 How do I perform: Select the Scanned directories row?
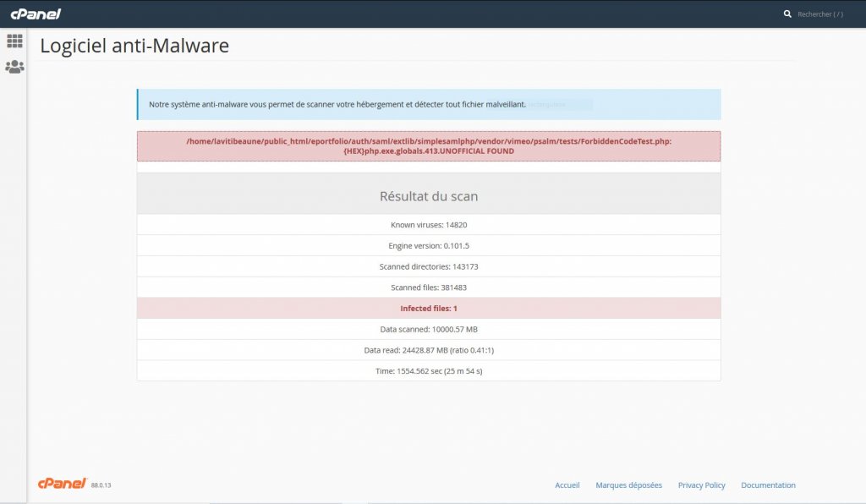(x=429, y=266)
